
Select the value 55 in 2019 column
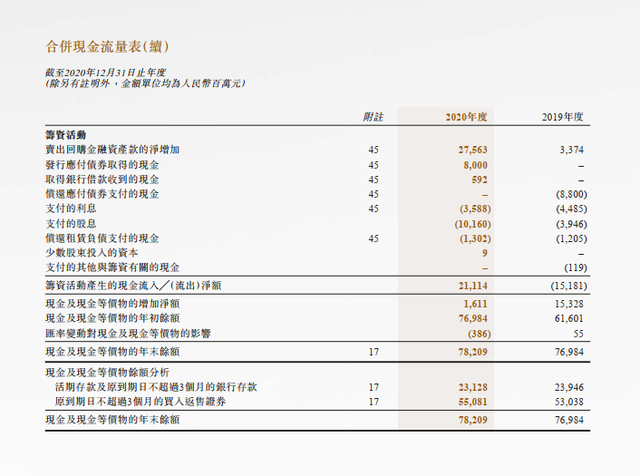(578, 334)
